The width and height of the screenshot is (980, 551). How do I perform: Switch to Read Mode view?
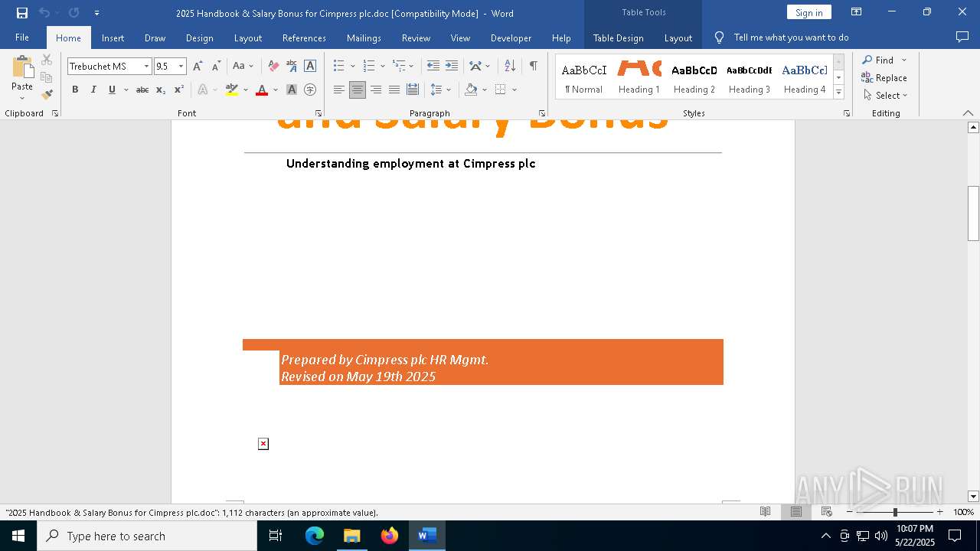coord(765,512)
